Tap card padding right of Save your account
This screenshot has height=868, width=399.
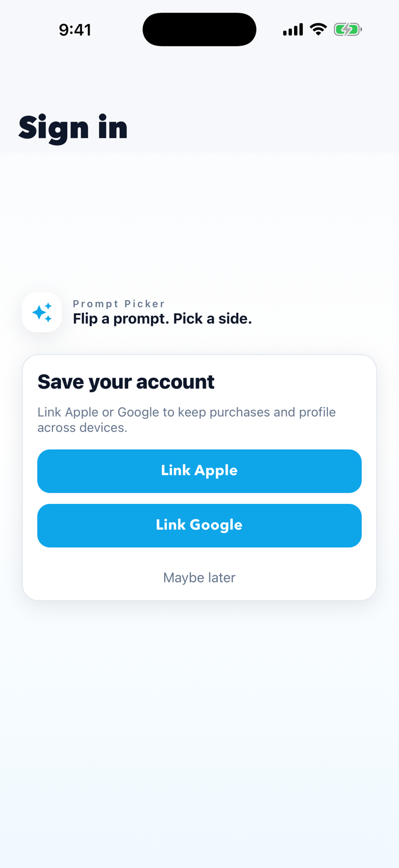[294, 382]
